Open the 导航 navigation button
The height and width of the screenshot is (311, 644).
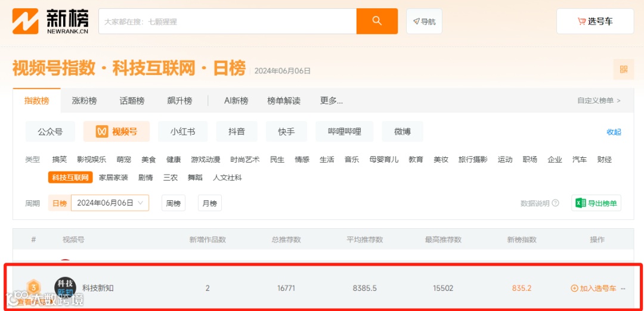coord(425,21)
